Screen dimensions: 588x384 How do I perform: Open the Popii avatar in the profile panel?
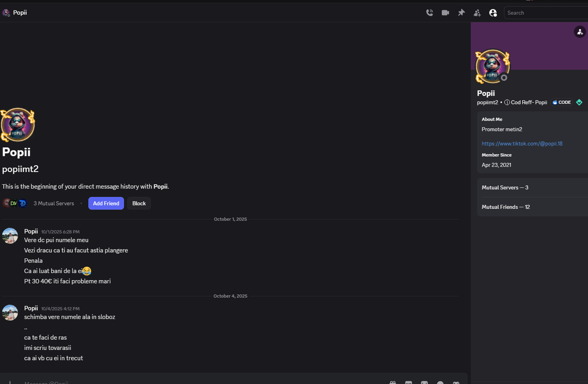(492, 66)
